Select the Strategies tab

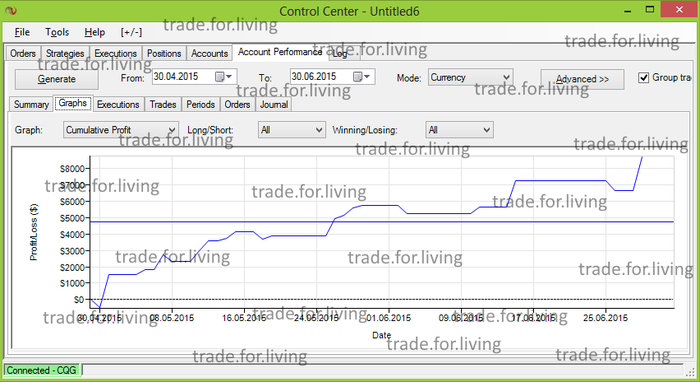(65, 54)
